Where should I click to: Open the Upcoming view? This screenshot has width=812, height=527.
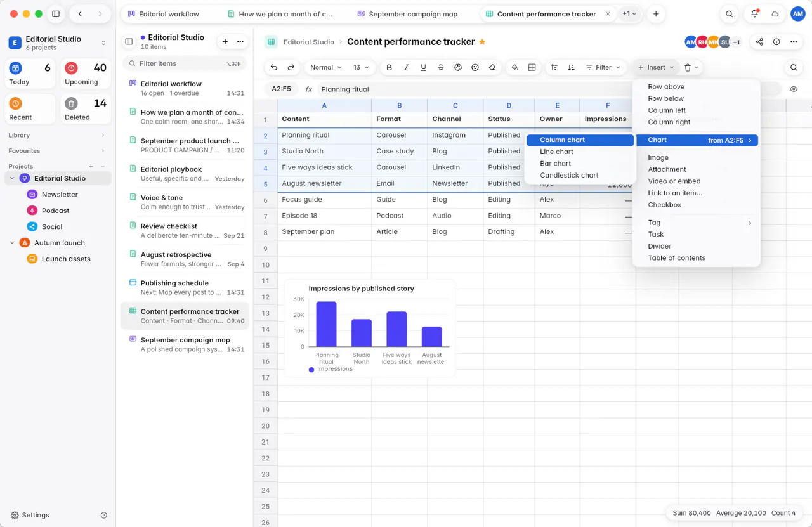pyautogui.click(x=86, y=74)
